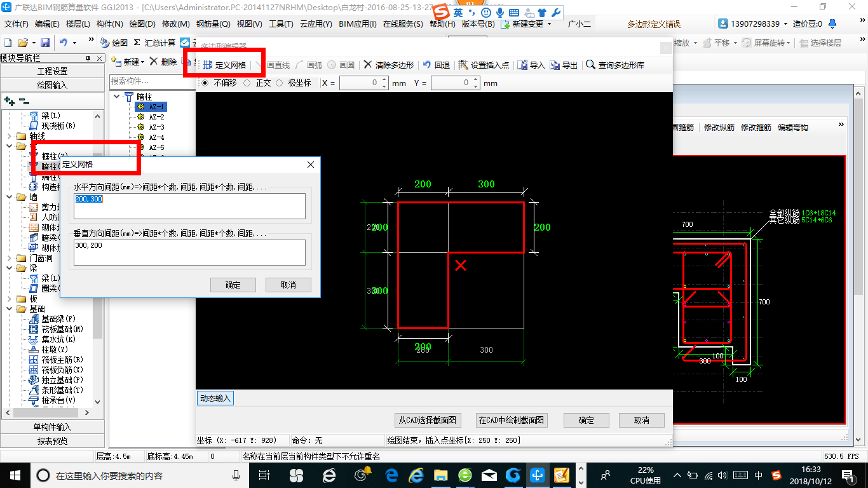
Task: Click the 搜索构件 search box
Action: (151, 81)
